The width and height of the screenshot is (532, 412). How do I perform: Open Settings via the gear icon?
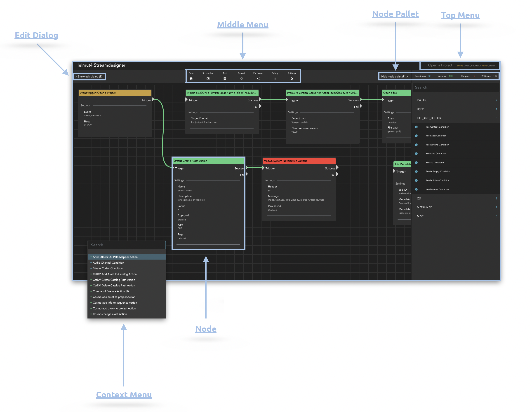292,79
